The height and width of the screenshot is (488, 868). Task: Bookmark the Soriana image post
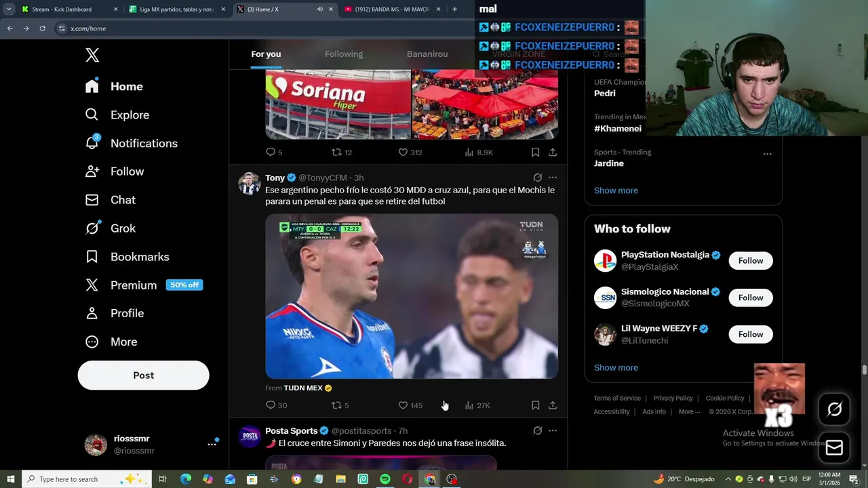click(x=535, y=152)
